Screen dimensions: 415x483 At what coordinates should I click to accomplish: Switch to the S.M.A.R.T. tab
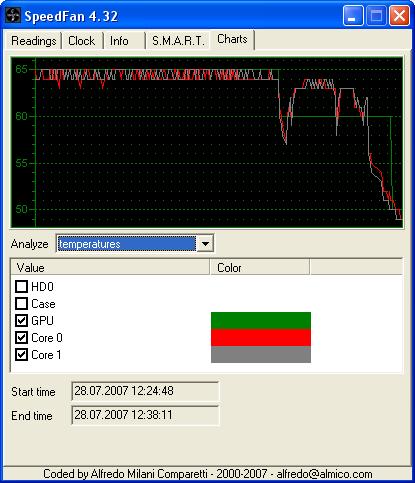coord(178,41)
